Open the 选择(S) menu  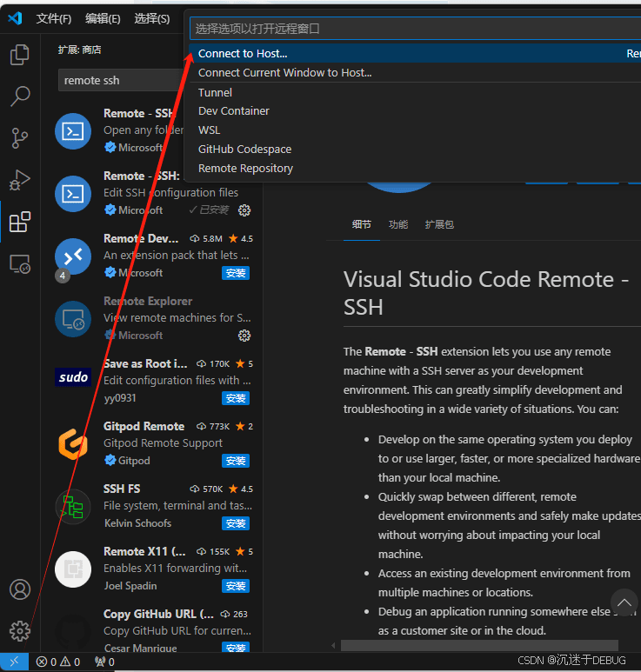point(152,18)
